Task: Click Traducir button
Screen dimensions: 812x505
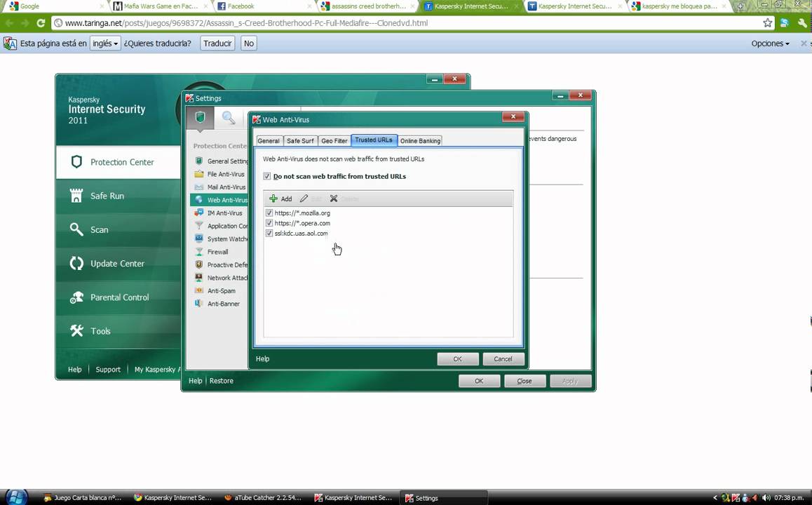Action: [x=217, y=43]
